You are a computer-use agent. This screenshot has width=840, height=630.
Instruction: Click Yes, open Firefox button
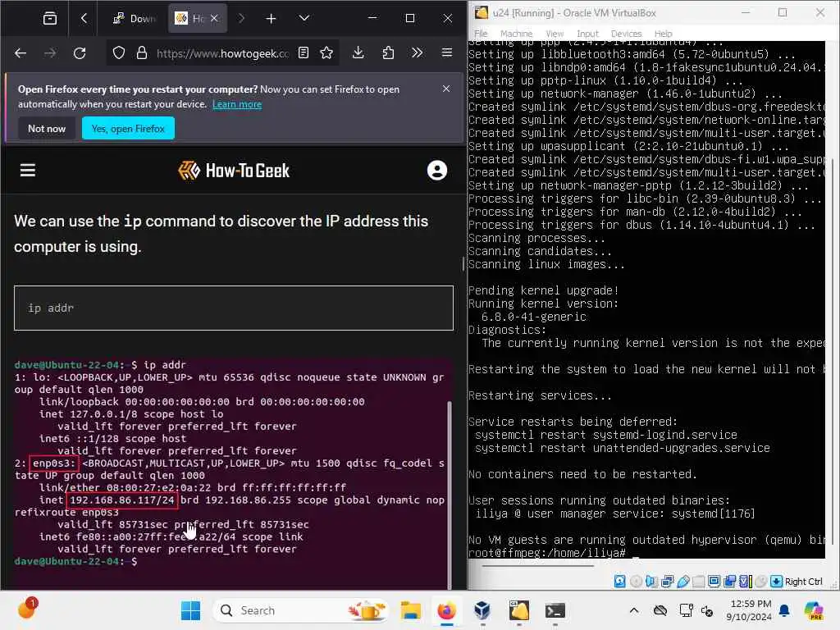(128, 129)
